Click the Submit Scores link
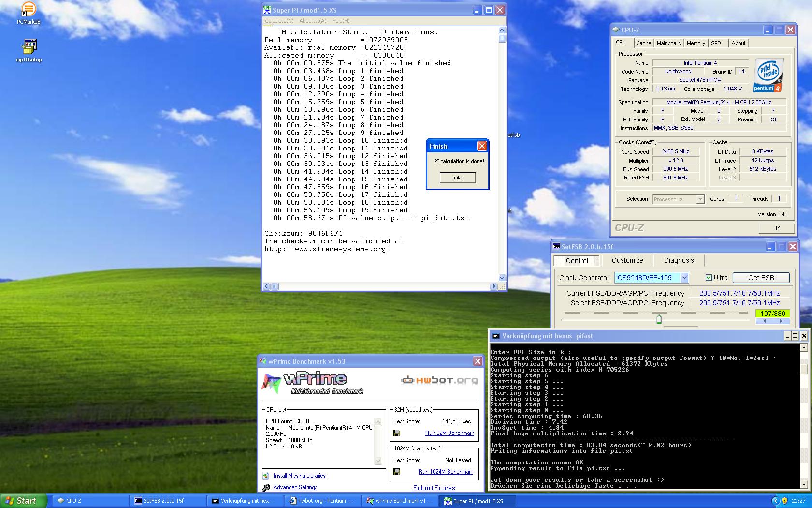 pyautogui.click(x=434, y=488)
